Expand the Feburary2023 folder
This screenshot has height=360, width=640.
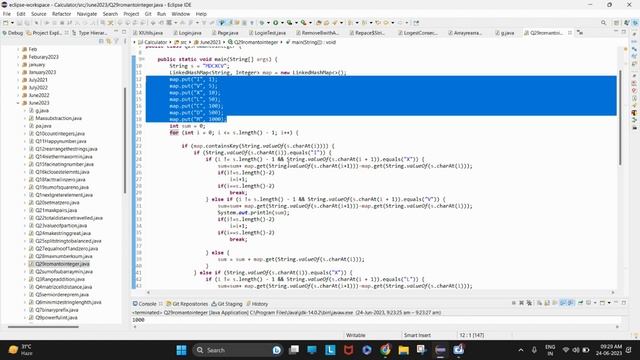[x=18, y=57]
